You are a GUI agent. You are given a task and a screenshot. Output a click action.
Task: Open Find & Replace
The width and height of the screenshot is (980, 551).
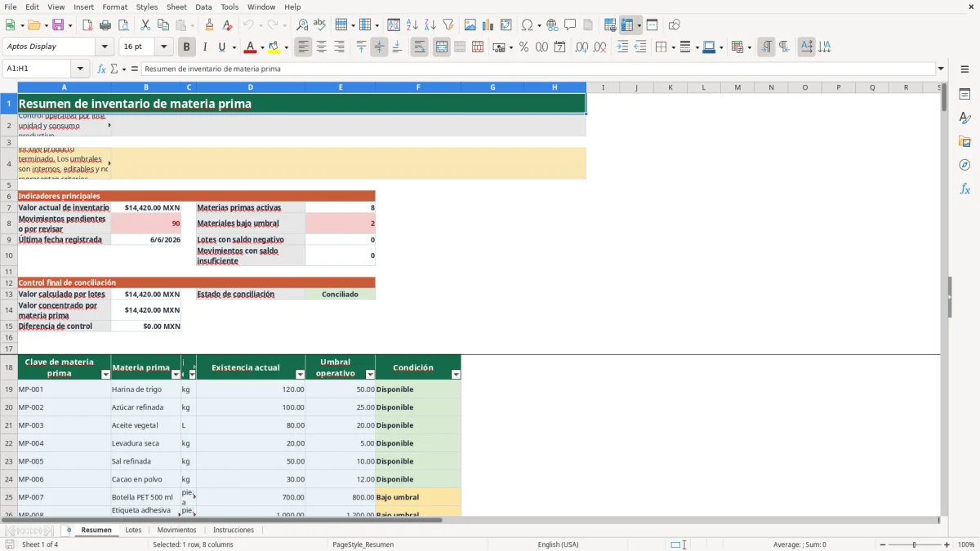302,25
